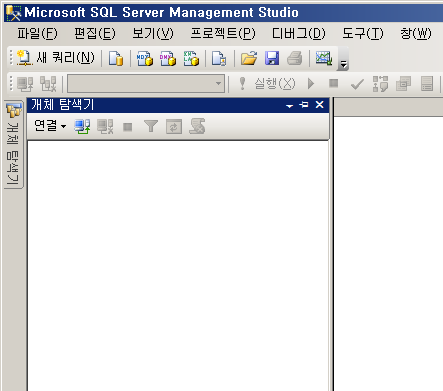Click the Debug play arrow icon
443x391 pixels.
311,84
